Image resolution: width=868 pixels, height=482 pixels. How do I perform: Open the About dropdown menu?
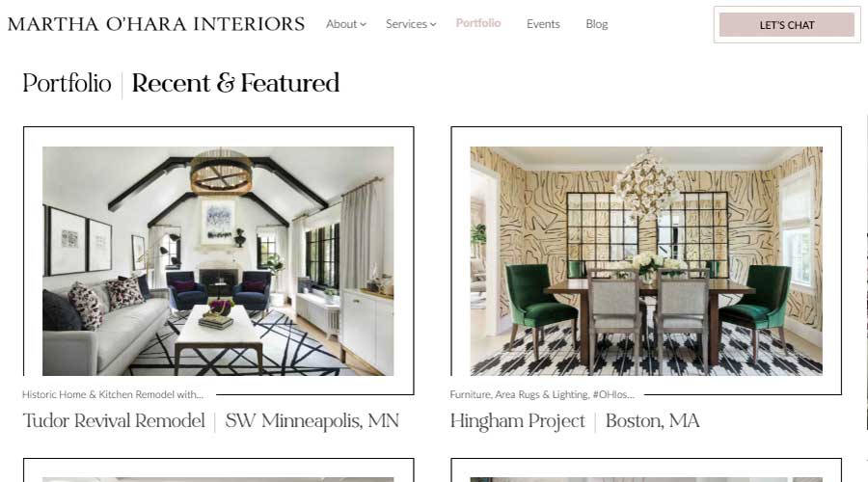coord(345,24)
